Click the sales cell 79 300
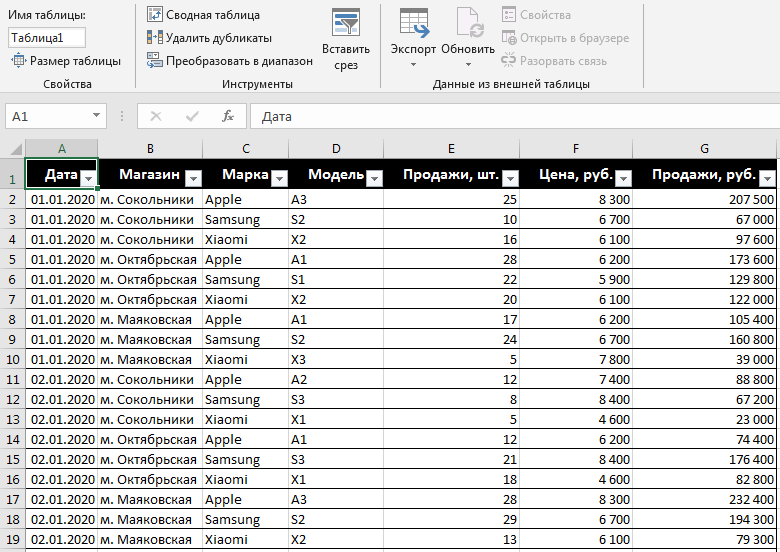The image size is (780, 552). tap(704, 540)
